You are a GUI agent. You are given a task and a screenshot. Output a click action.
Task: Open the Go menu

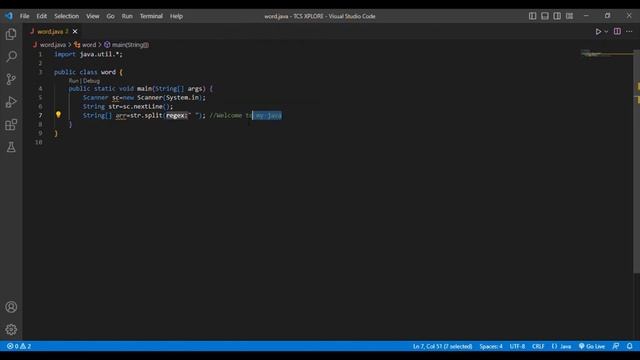click(x=111, y=16)
